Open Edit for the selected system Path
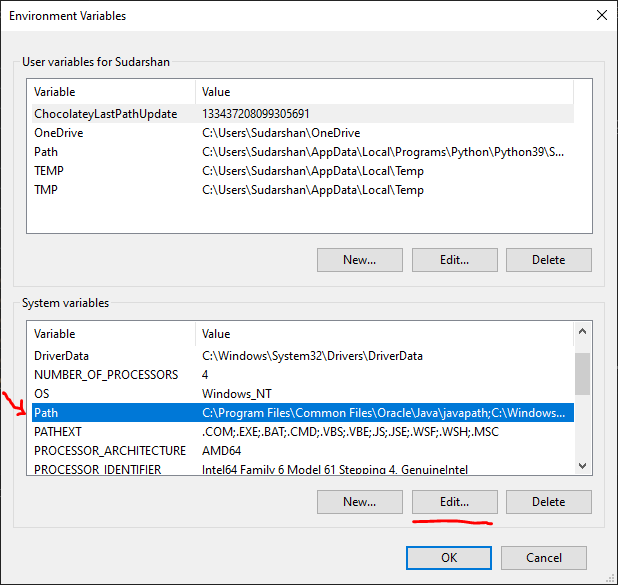This screenshot has height=585, width=618. click(454, 501)
